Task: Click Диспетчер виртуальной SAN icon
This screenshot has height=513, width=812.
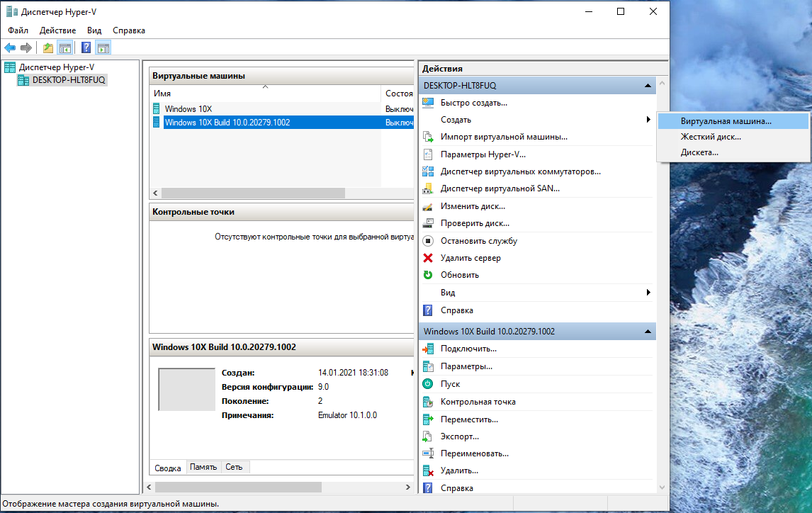Action: [x=428, y=188]
